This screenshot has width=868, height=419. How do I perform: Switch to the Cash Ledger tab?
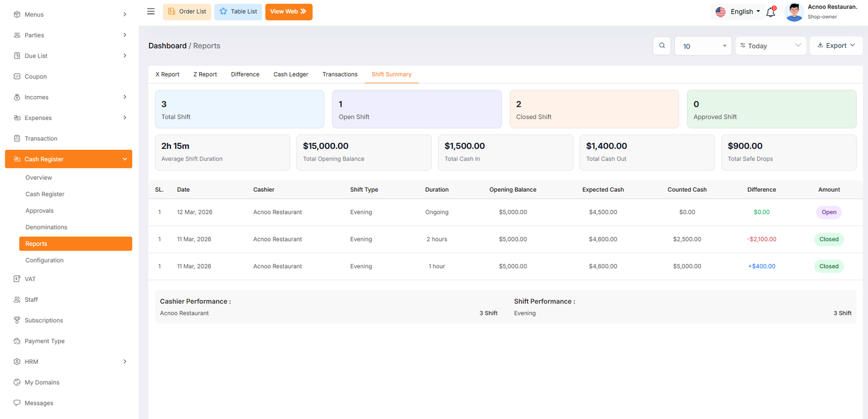[291, 74]
